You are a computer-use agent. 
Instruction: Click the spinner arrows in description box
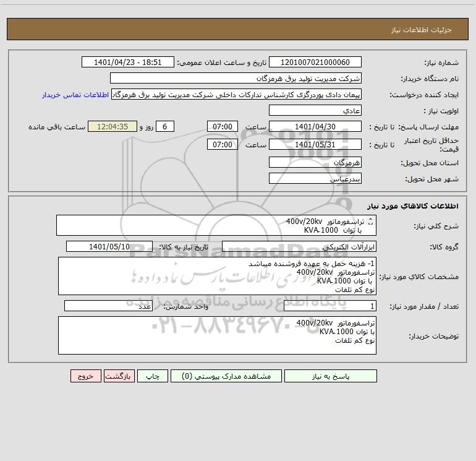tap(370, 222)
